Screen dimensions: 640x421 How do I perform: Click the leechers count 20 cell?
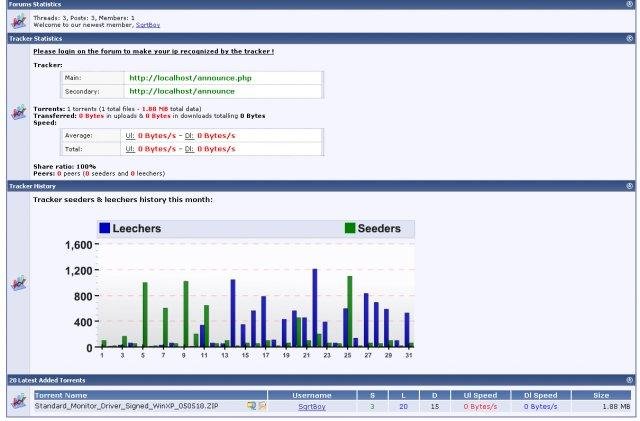[x=403, y=407]
